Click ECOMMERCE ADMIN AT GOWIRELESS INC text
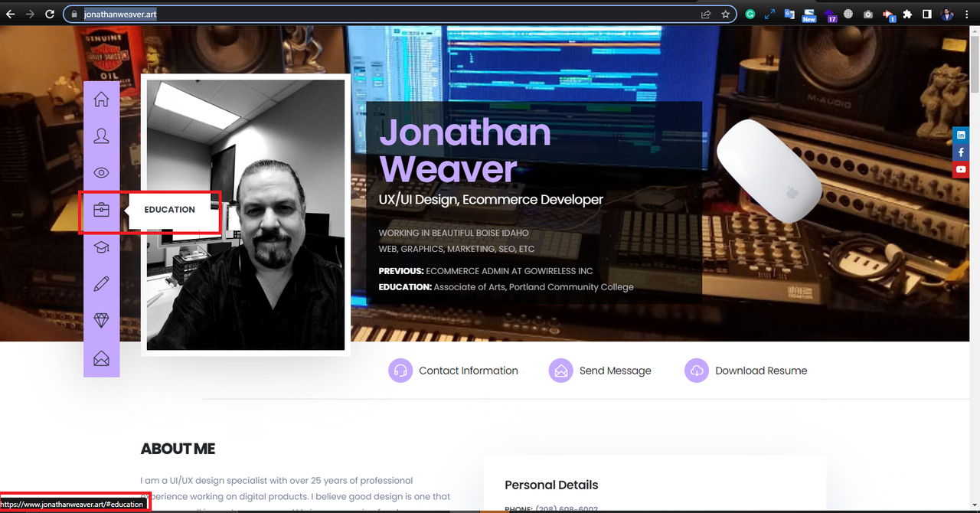 point(509,271)
